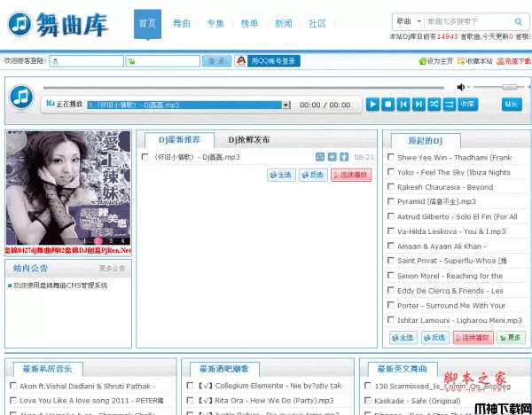This screenshot has width=532, height=415.
Task: Tick the Shwe Yee Win track checkbox
Action: [x=390, y=158]
